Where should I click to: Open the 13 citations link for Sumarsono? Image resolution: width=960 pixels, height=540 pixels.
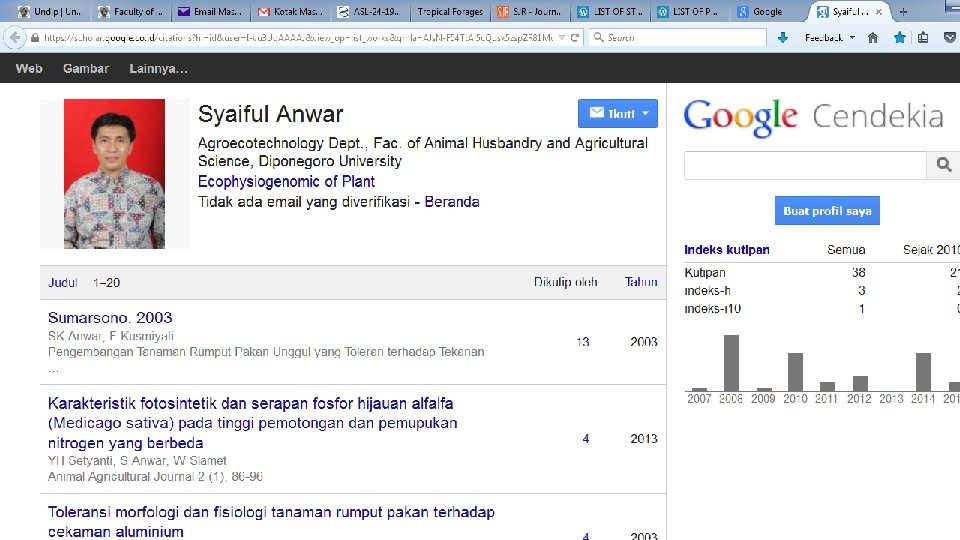point(583,342)
